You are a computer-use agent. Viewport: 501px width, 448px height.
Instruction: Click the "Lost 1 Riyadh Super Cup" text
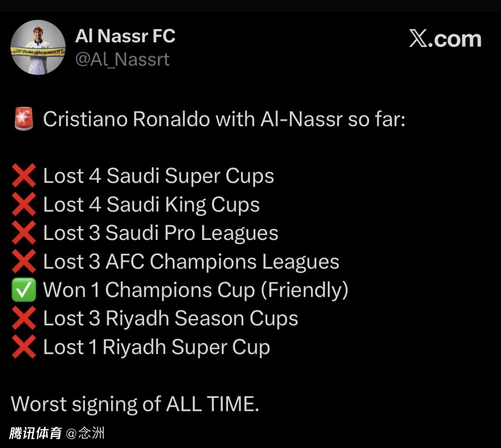[x=157, y=347]
